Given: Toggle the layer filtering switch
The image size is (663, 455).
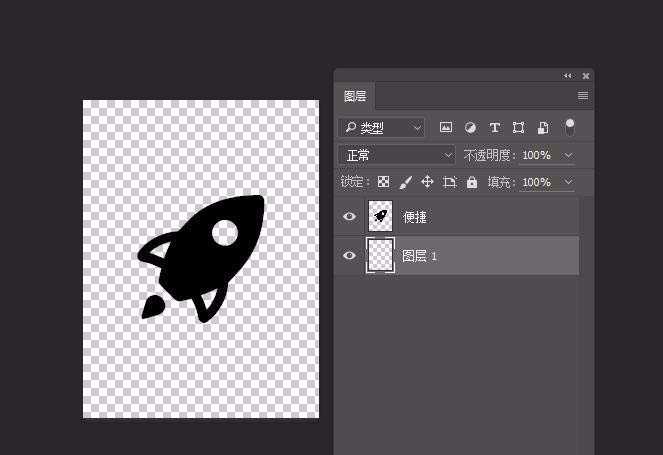Looking at the screenshot, I should pos(570,127).
